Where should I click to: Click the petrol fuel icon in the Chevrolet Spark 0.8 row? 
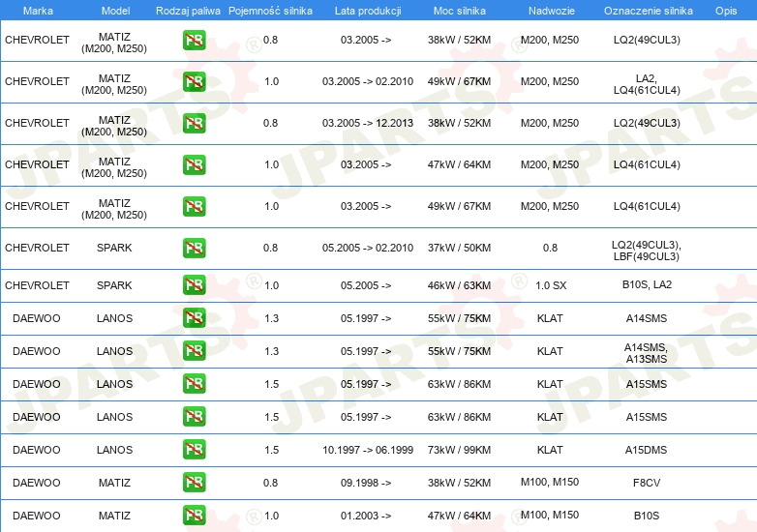(194, 248)
